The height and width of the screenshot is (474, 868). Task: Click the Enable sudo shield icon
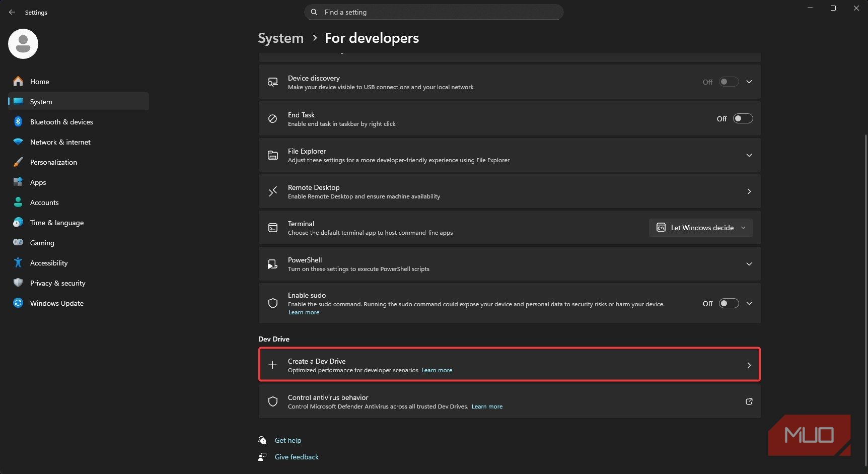tap(273, 303)
